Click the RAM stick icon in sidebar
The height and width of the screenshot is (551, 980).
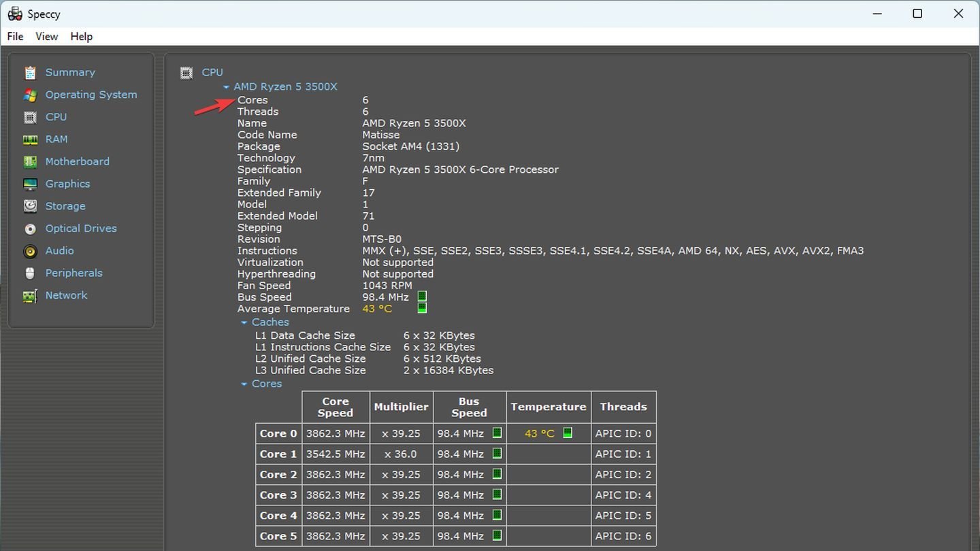30,139
